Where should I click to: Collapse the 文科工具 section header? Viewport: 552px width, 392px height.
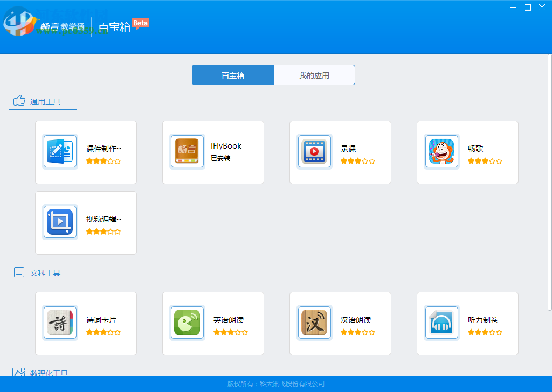pyautogui.click(x=47, y=272)
